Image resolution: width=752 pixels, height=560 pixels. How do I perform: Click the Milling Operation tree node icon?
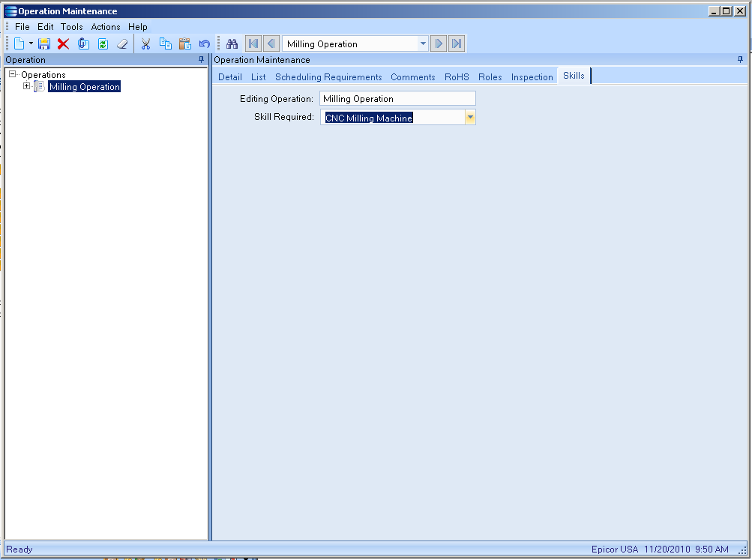(x=40, y=87)
